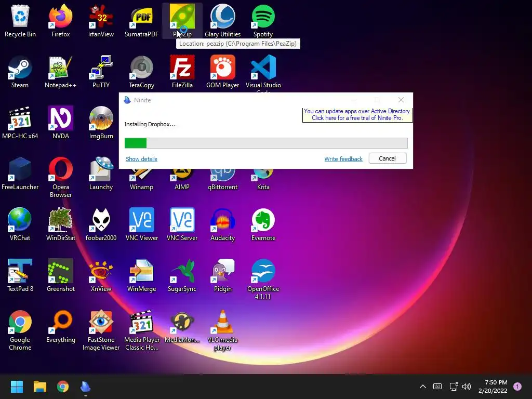Click Show details in Ninite window
This screenshot has width=532, height=399.
pyautogui.click(x=141, y=159)
